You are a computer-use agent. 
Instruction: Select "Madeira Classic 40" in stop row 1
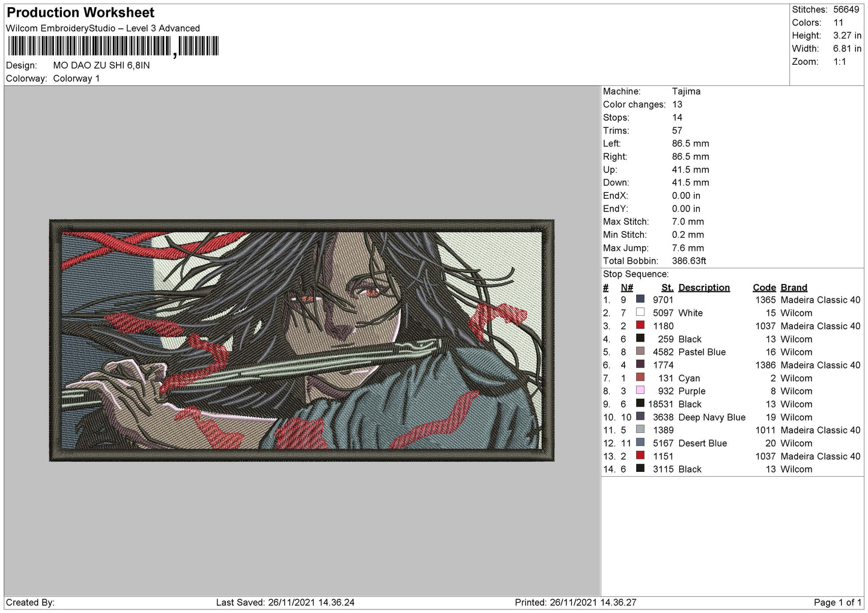click(x=821, y=300)
